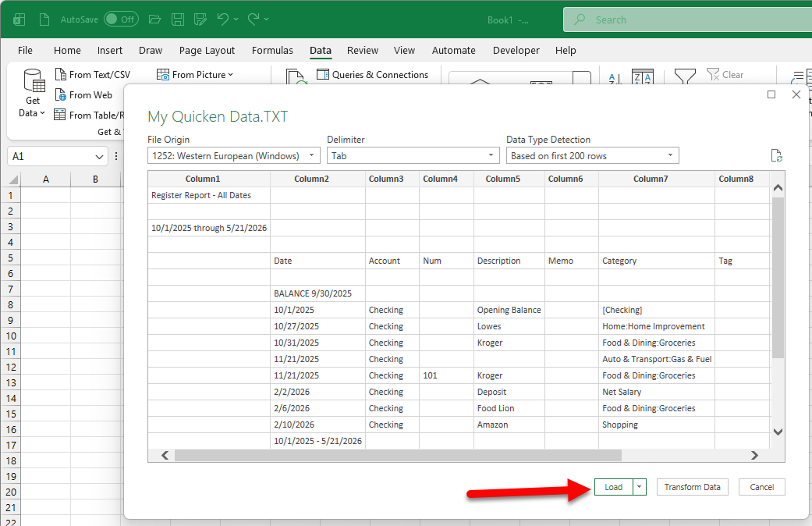Click the Open folder icon
The height and width of the screenshot is (526, 812).
tap(154, 20)
